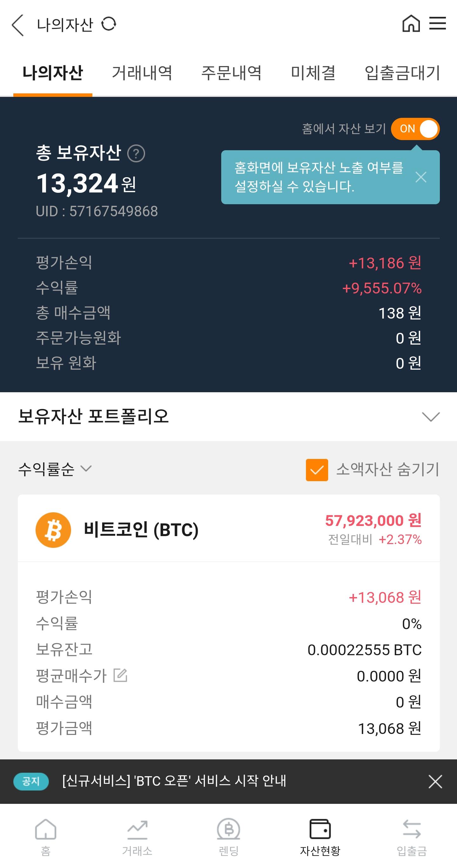457x868 pixels.
Task: Open the hamburger menu
Action: (x=437, y=24)
